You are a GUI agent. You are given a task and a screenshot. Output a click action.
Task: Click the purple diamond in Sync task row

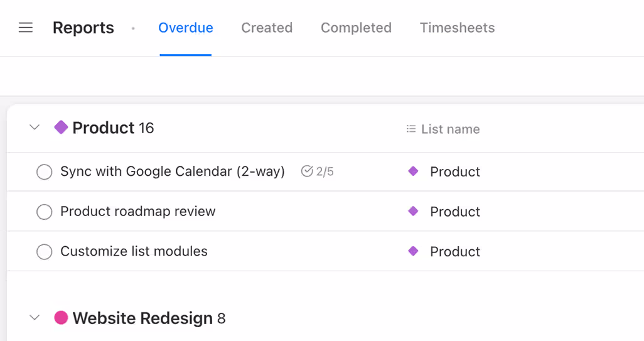(413, 171)
